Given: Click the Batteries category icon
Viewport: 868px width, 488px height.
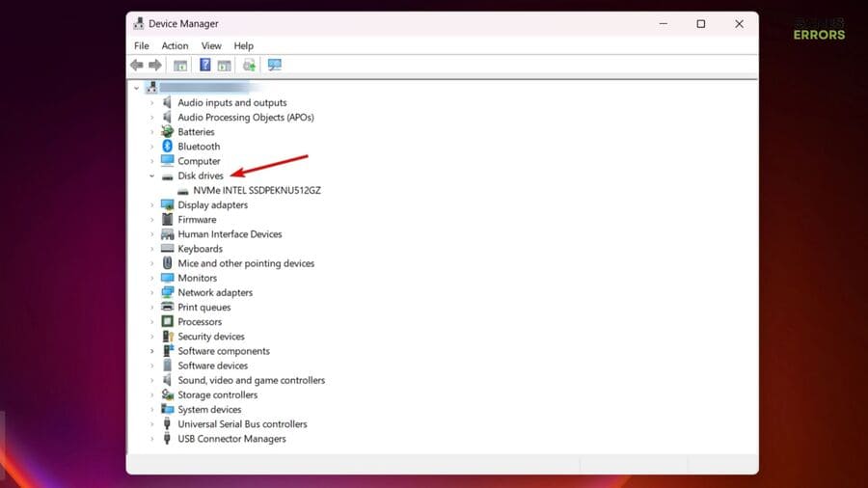Looking at the screenshot, I should coord(168,132).
